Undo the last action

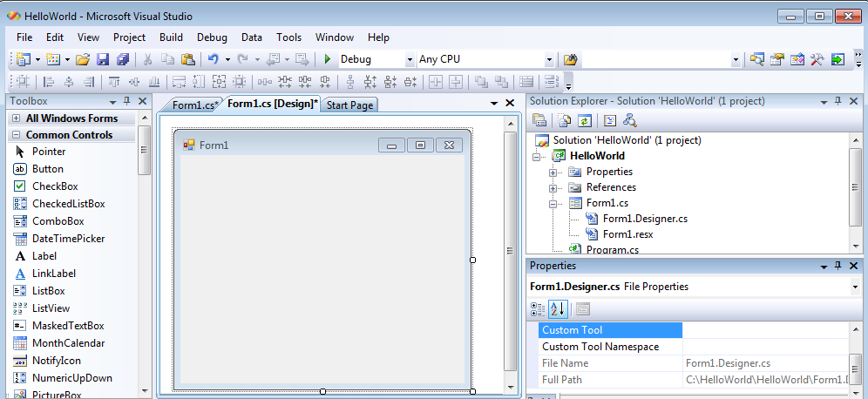(x=214, y=59)
